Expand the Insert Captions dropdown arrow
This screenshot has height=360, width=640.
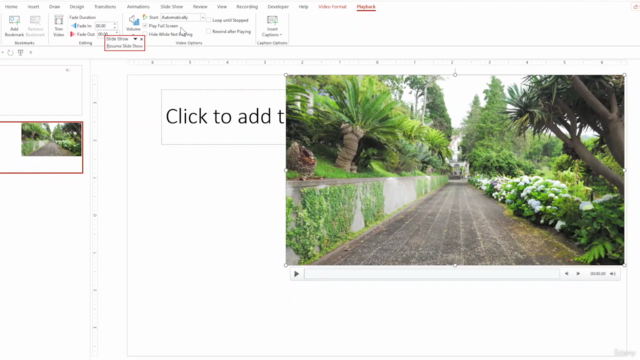[x=281, y=35]
